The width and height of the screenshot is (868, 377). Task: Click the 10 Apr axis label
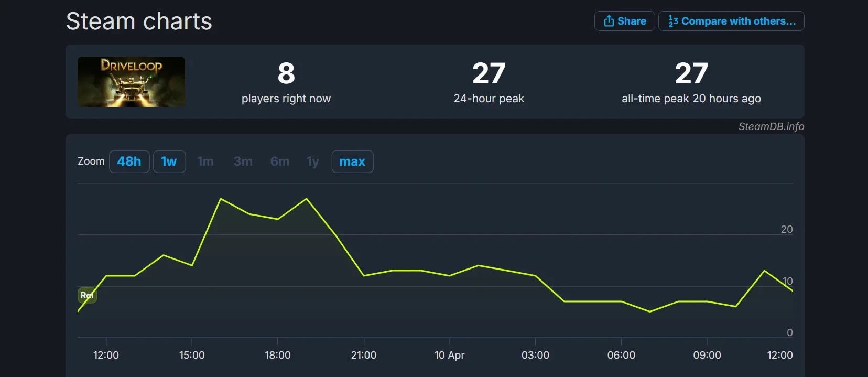[449, 355]
